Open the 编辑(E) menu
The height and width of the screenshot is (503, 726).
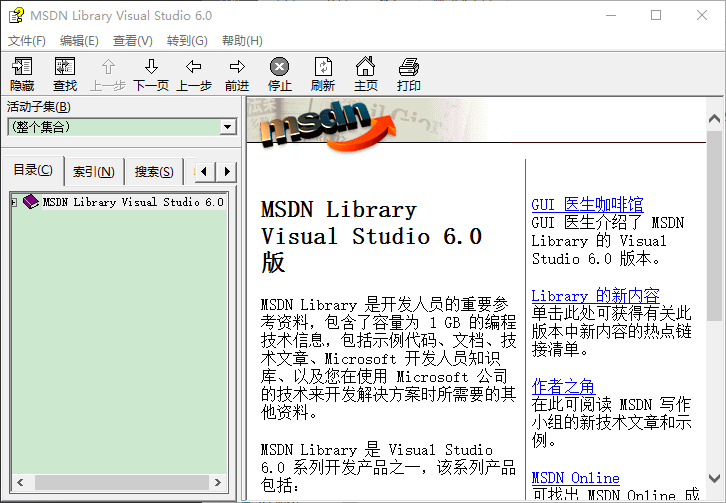pos(79,41)
